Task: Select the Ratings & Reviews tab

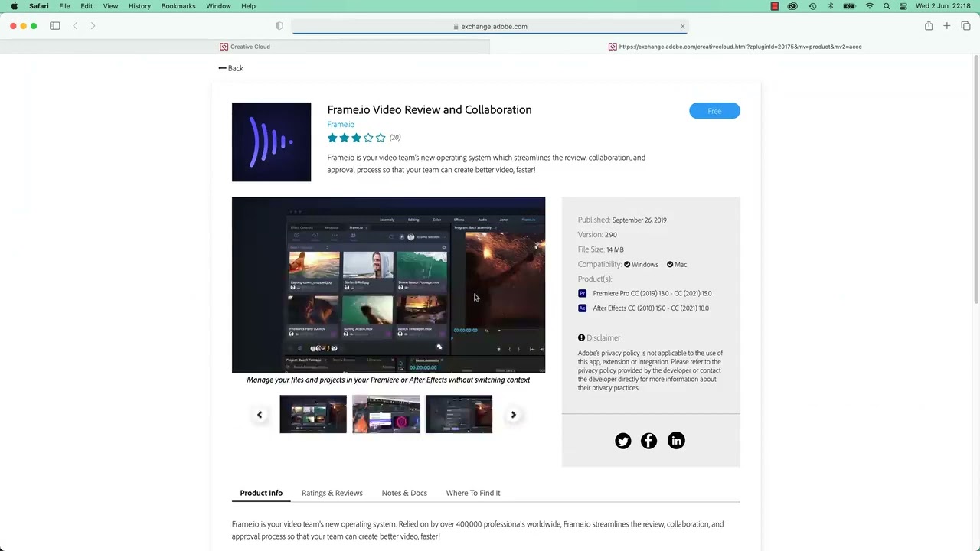Action: (x=332, y=493)
